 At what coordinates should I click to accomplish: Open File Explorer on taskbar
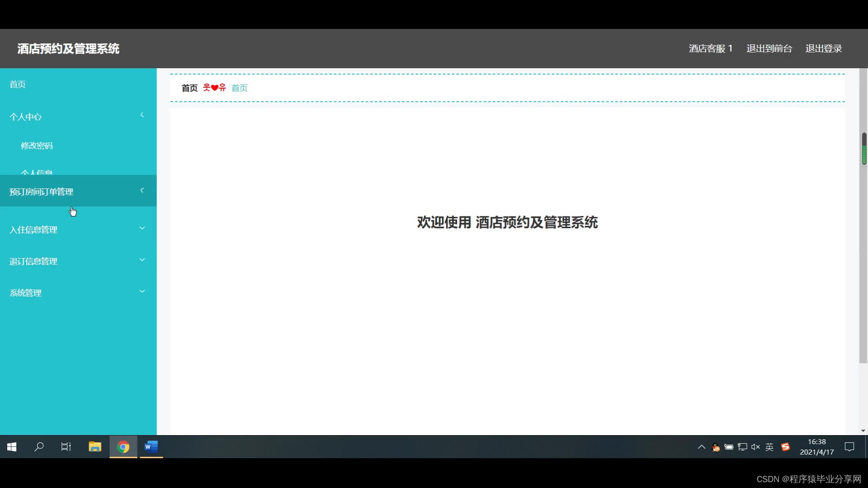pyautogui.click(x=95, y=447)
